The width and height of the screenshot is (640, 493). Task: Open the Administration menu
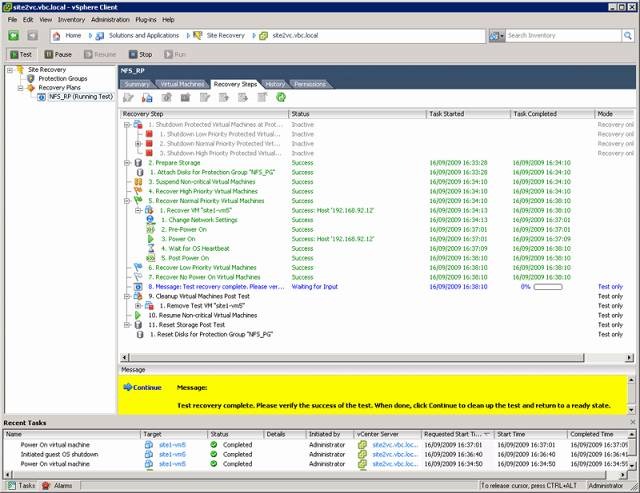pos(110,20)
